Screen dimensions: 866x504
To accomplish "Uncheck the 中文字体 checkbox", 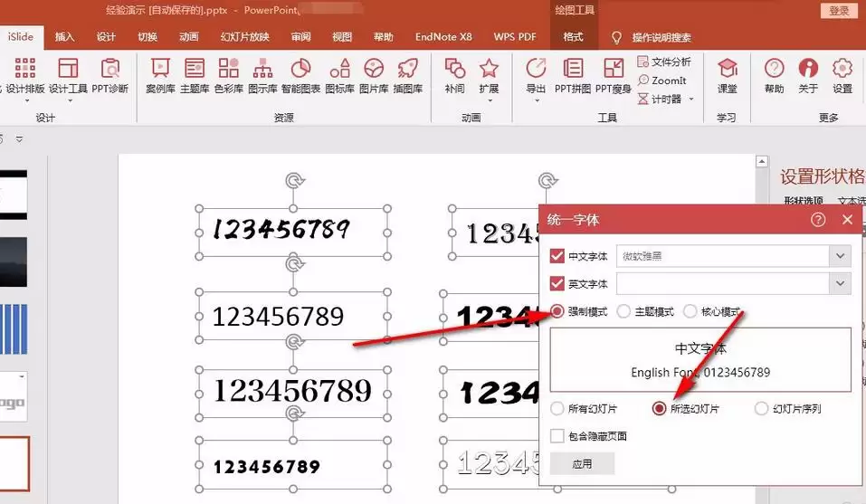I will tap(557, 257).
